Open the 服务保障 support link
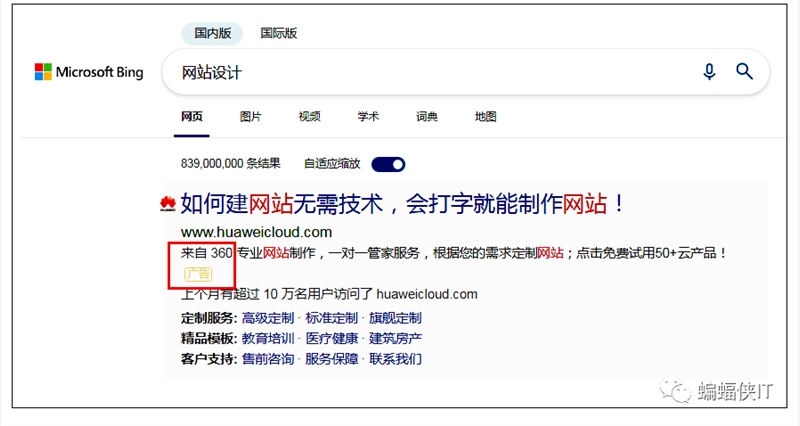The width and height of the screenshot is (800, 426). [x=332, y=359]
